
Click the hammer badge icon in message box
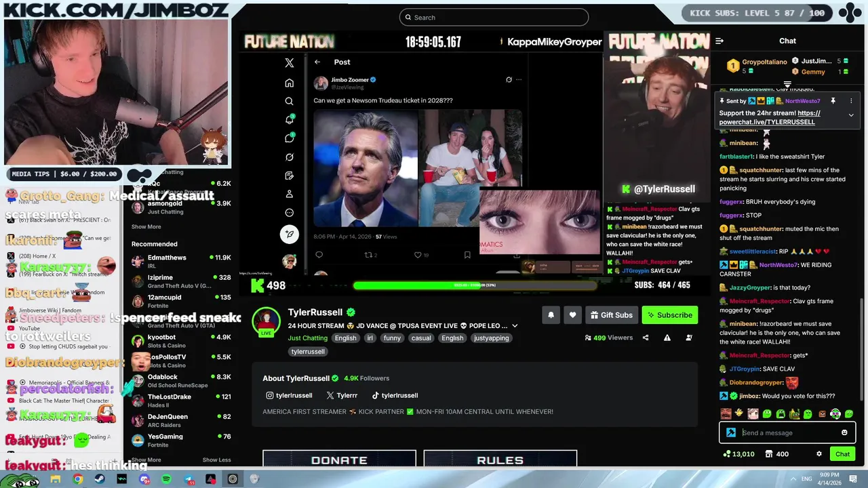(x=731, y=432)
